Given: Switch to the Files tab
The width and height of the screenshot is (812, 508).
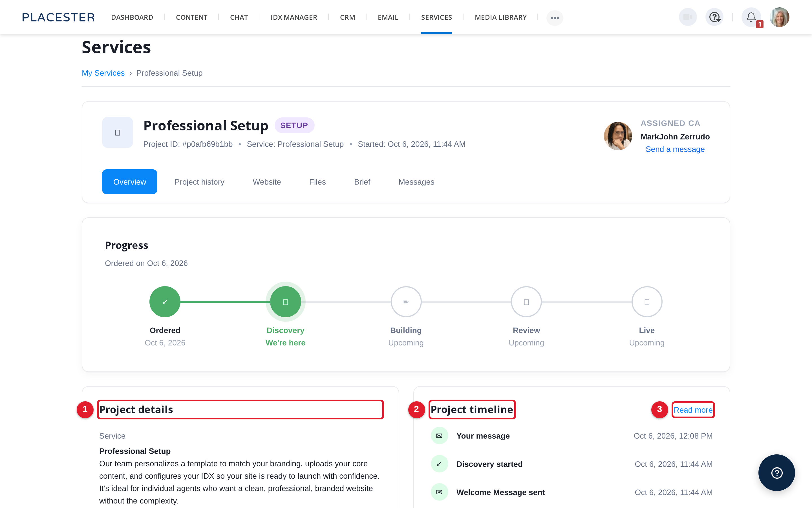Looking at the screenshot, I should (x=317, y=182).
